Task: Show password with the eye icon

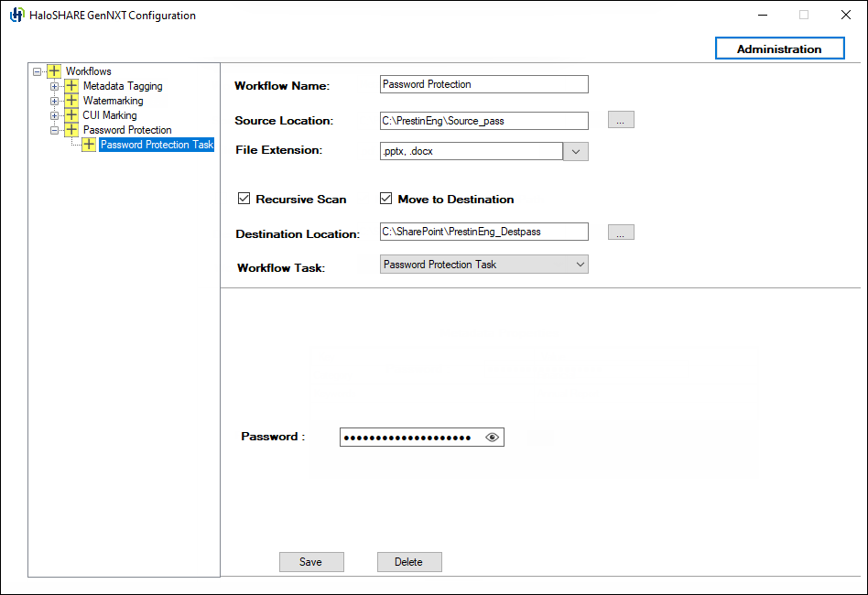Action: point(492,438)
